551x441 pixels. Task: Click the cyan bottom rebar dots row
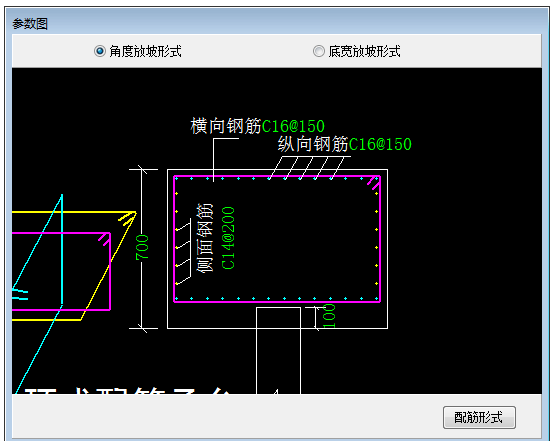[x=277, y=299]
